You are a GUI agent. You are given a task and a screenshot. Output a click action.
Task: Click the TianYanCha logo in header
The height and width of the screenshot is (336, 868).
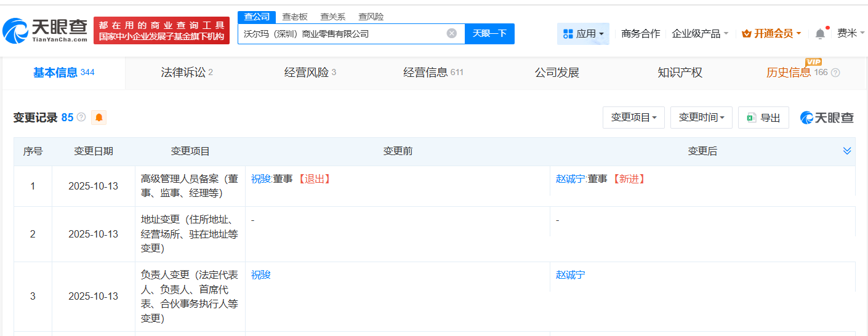pyautogui.click(x=44, y=30)
